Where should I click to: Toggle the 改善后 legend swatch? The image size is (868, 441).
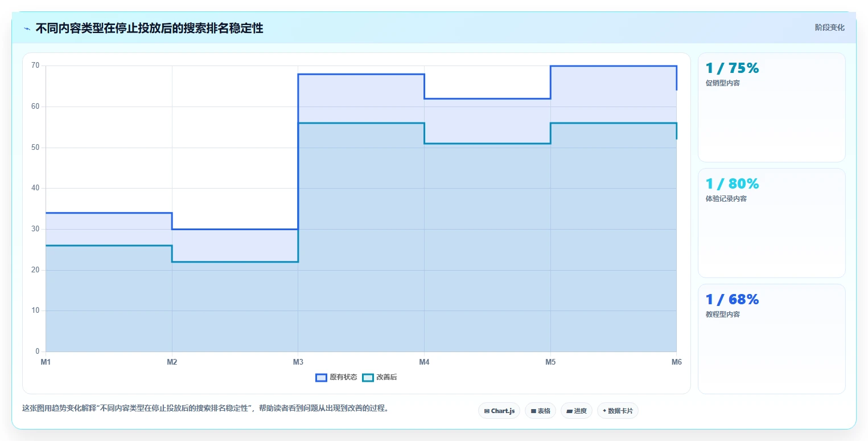tap(368, 377)
